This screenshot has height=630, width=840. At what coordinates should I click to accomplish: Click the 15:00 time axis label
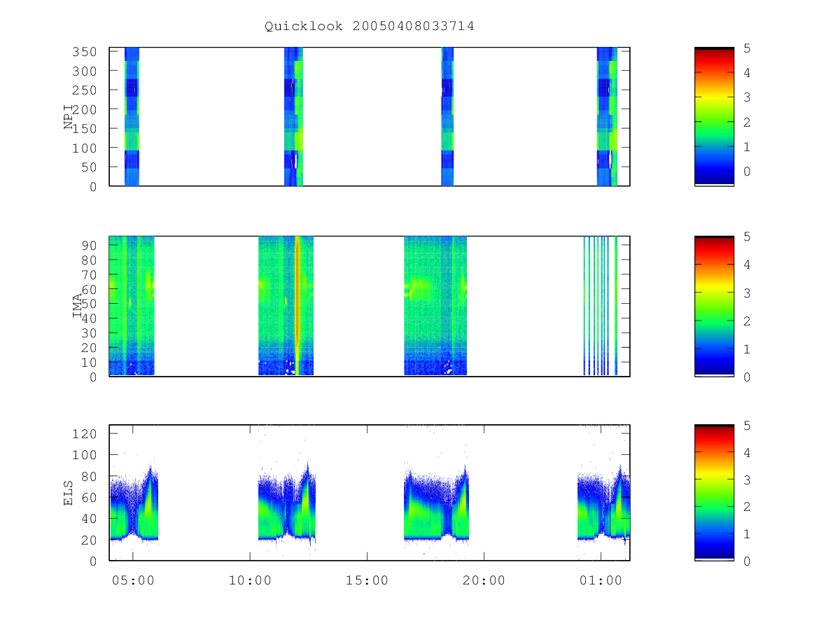[x=367, y=581]
